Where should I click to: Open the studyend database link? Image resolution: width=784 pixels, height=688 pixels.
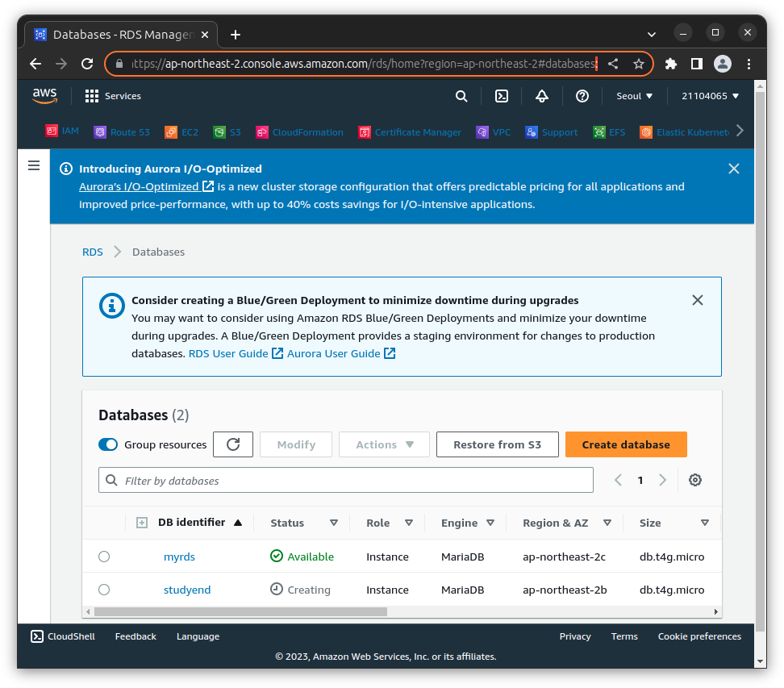pos(187,590)
